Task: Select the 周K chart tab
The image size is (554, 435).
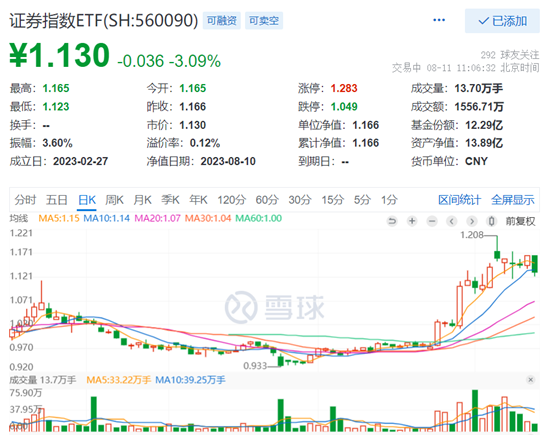Action: pyautogui.click(x=114, y=200)
